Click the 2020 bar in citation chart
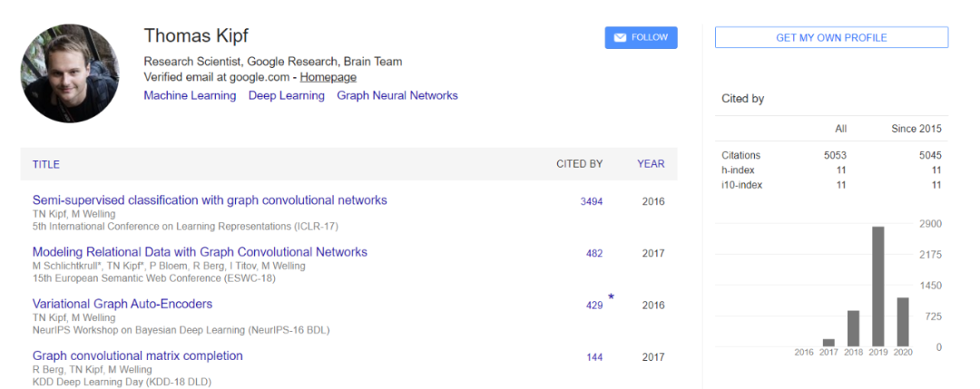Viewport: 980px width, 389px height. (902, 321)
